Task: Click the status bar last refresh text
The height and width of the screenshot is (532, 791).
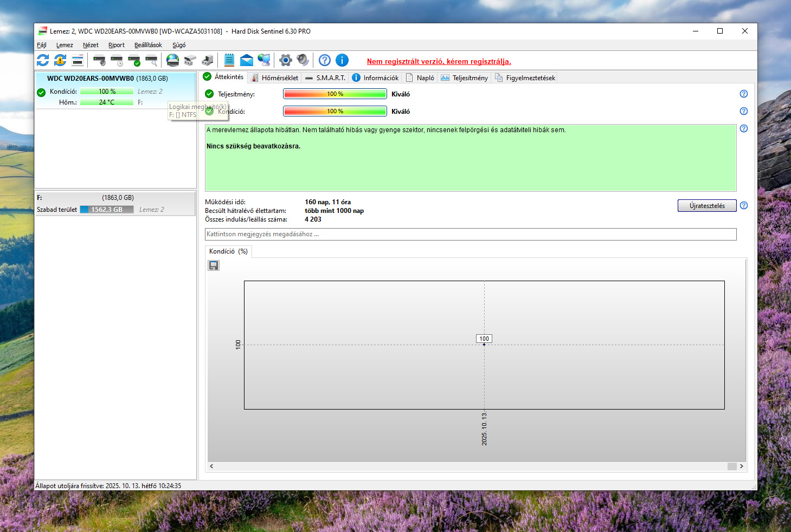Action: pos(108,486)
